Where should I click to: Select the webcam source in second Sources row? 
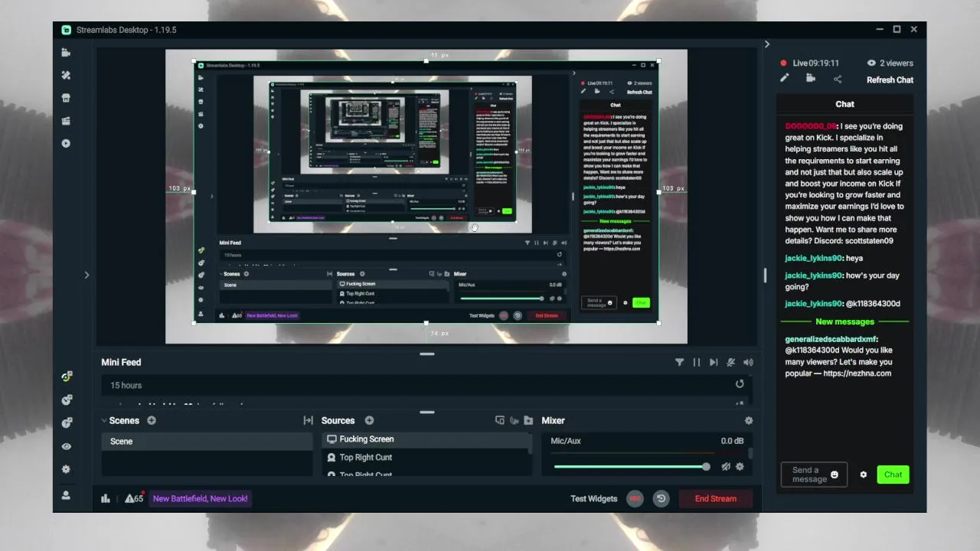(x=426, y=458)
